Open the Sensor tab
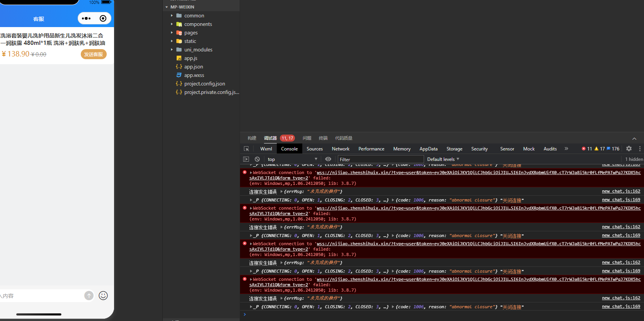 [507, 149]
